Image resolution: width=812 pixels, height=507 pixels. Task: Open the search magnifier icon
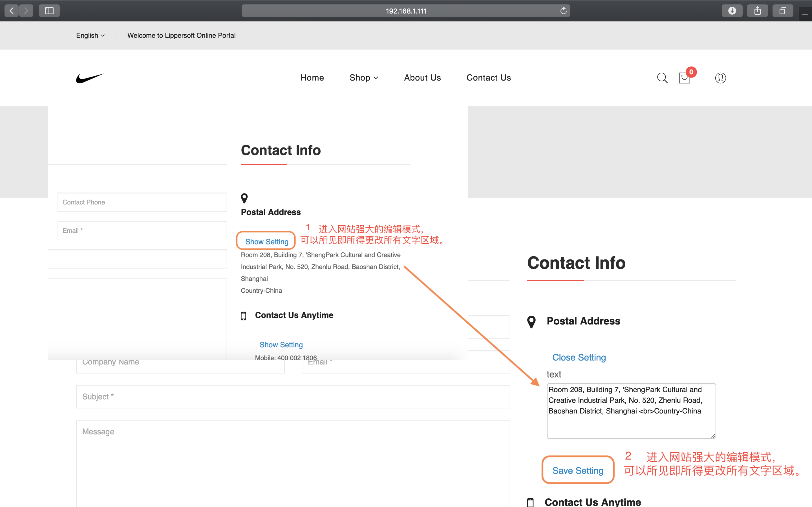(662, 78)
